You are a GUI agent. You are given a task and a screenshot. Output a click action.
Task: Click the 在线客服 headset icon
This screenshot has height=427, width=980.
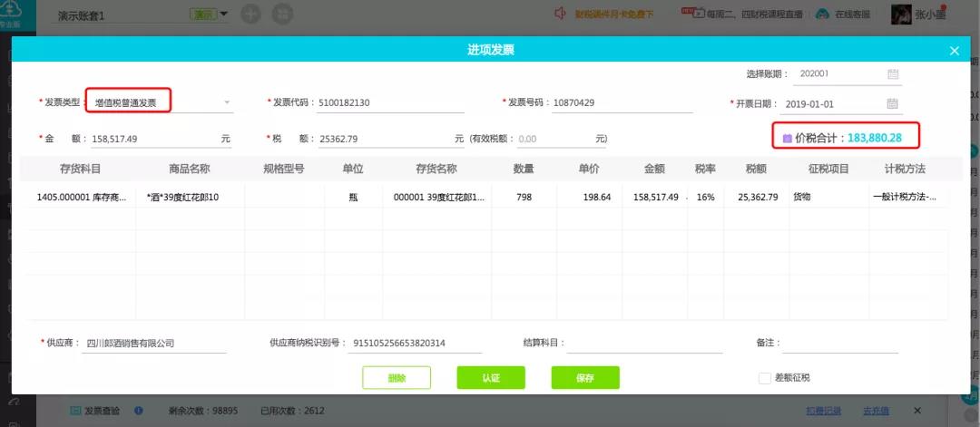pyautogui.click(x=823, y=14)
